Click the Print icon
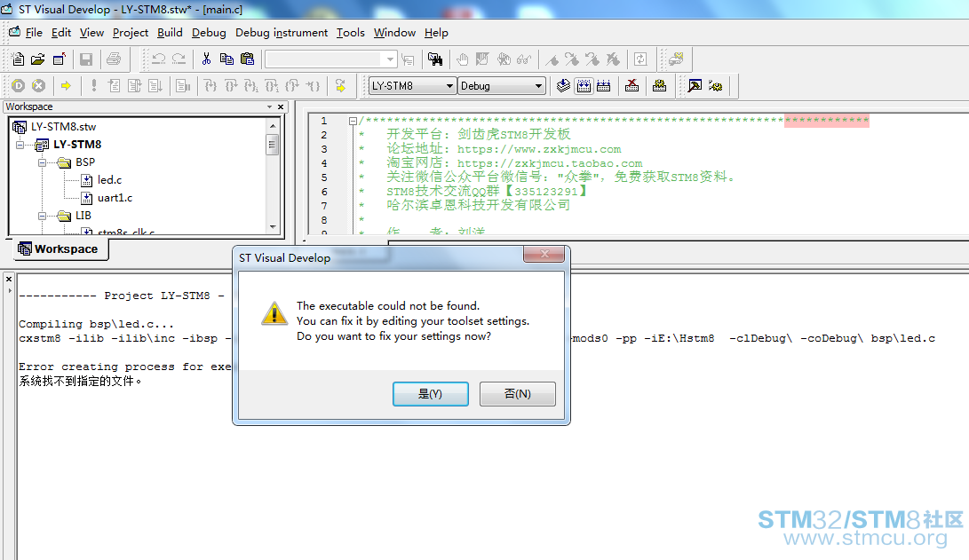The image size is (969, 560). click(114, 59)
